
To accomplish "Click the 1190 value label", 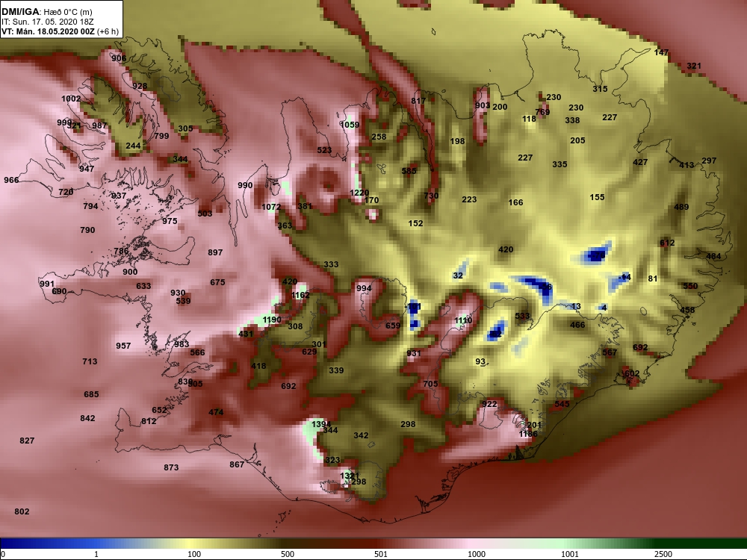I will [272, 320].
